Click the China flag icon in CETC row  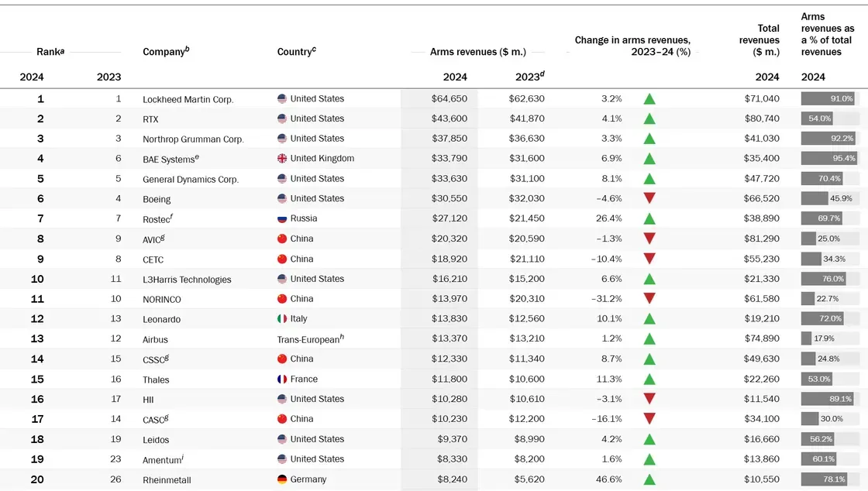coord(282,259)
